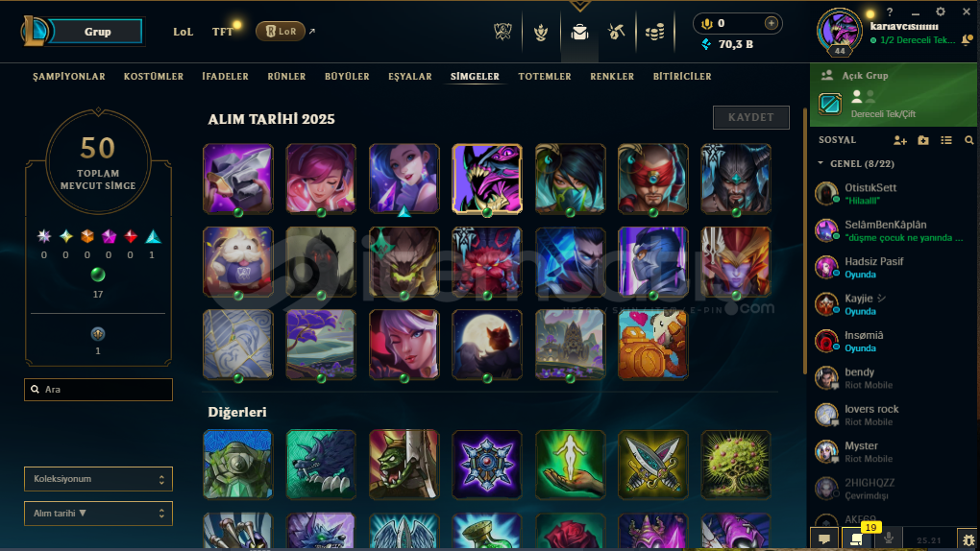This screenshot has width=980, height=551.
Task: Click the KAYDET button
Action: pos(750,117)
